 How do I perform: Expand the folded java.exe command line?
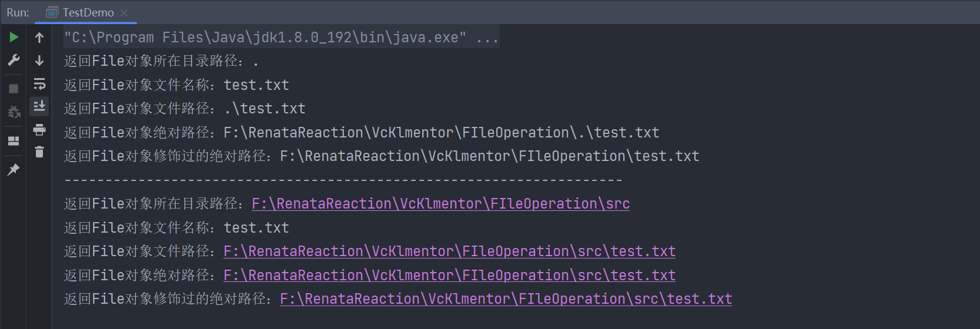(487, 38)
